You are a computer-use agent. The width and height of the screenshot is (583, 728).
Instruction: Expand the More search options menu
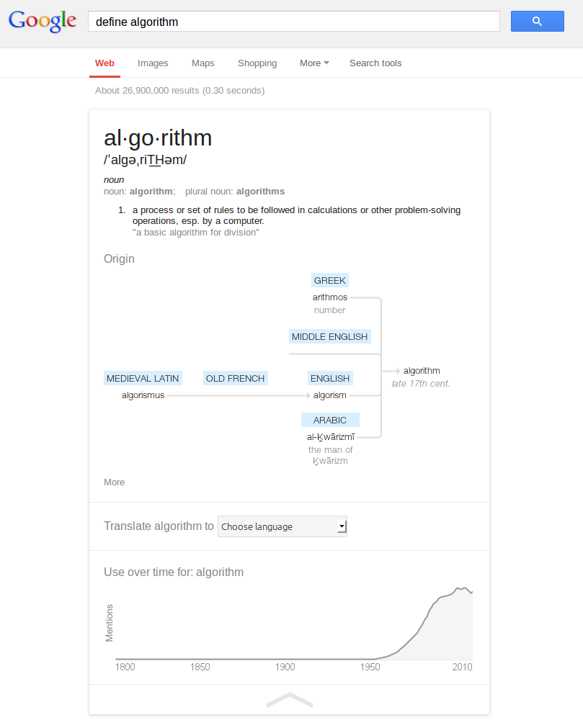tap(314, 63)
